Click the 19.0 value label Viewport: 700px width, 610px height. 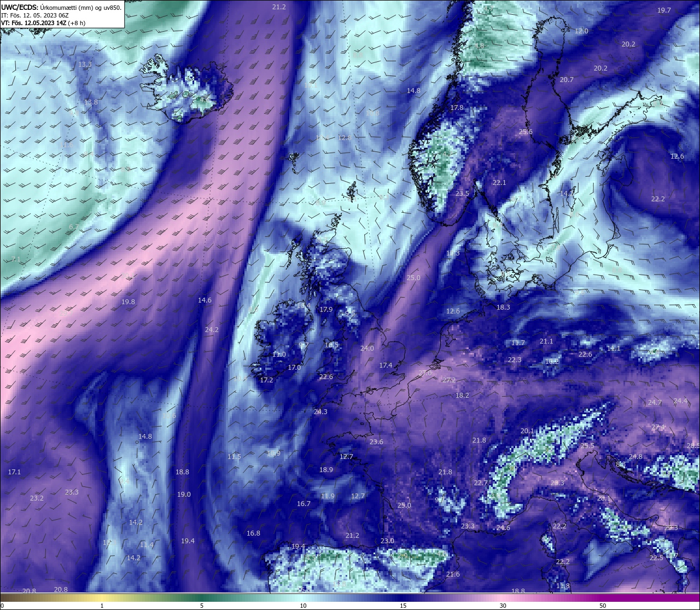pos(184,495)
